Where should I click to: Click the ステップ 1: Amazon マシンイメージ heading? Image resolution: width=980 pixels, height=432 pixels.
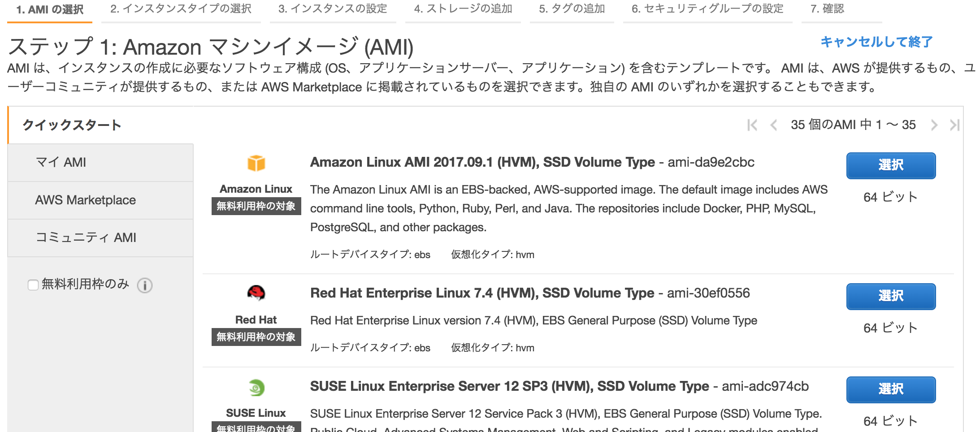coord(211,47)
